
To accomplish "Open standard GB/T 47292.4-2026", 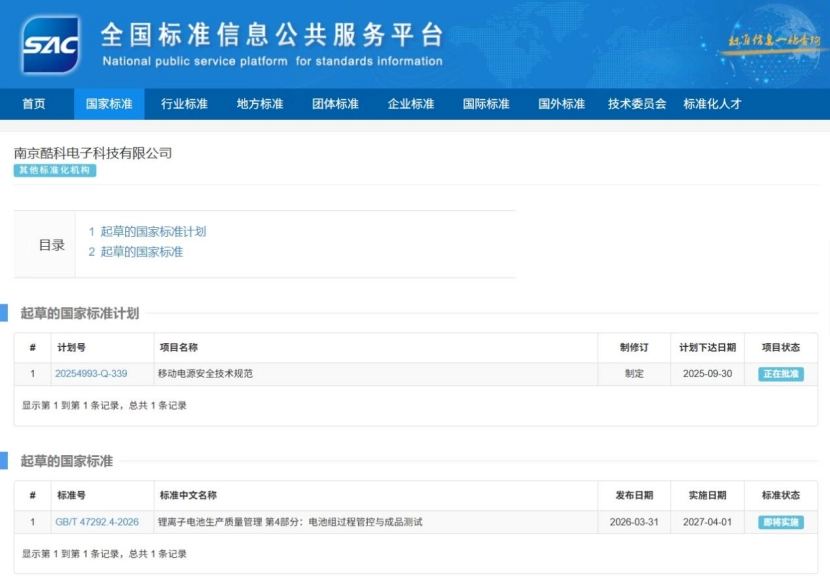I will coord(97,521).
